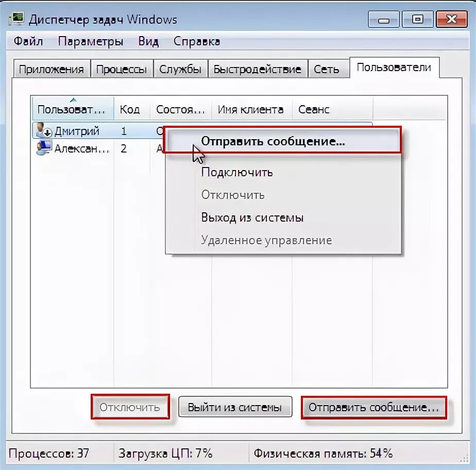Switch to the Приложения tab

pyautogui.click(x=52, y=69)
